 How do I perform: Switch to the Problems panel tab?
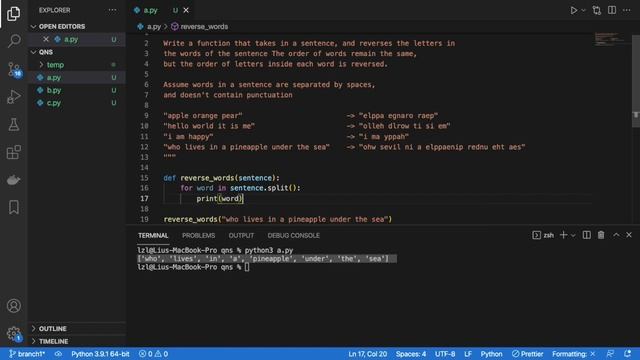(x=198, y=236)
